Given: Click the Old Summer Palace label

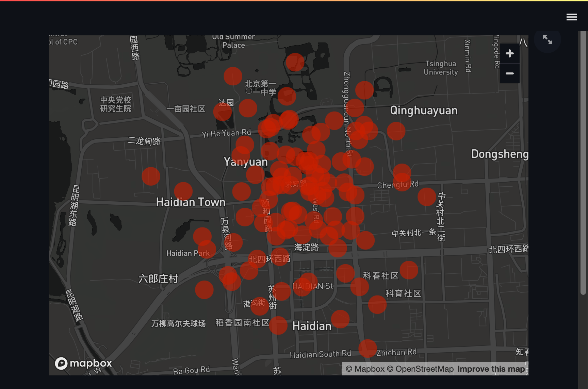Looking at the screenshot, I should click(x=233, y=41).
